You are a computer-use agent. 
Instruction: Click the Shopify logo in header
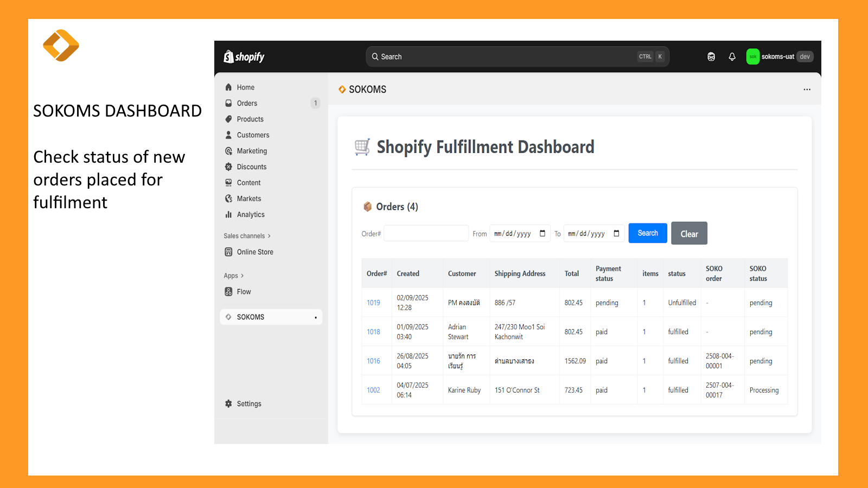click(x=244, y=56)
